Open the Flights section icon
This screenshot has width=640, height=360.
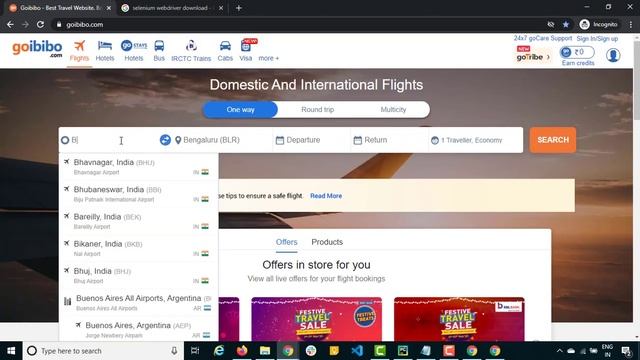point(79,51)
